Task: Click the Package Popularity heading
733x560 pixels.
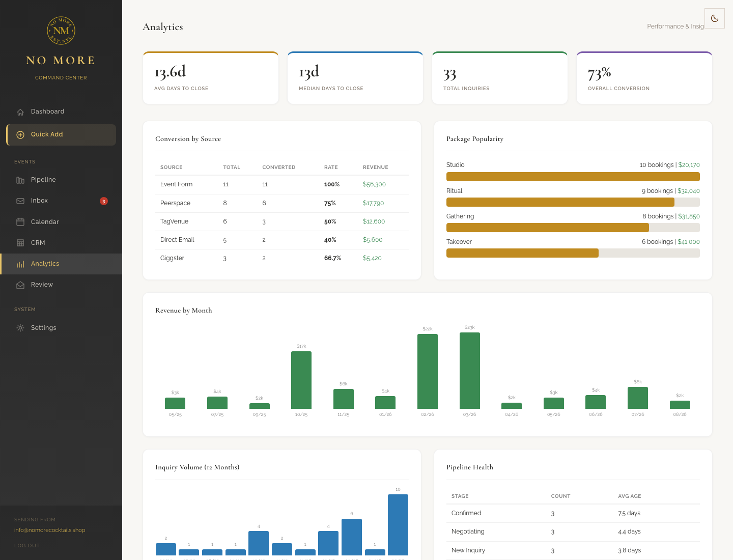Action: [475, 139]
